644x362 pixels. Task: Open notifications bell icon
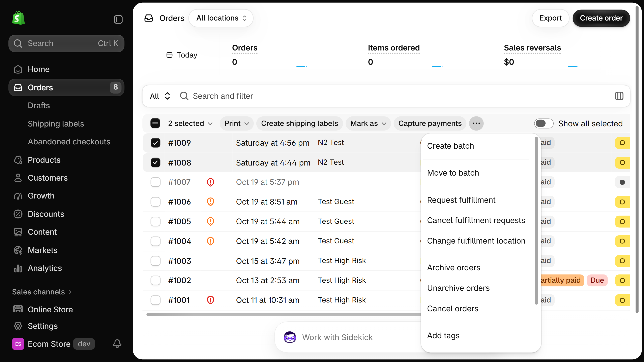click(x=117, y=344)
